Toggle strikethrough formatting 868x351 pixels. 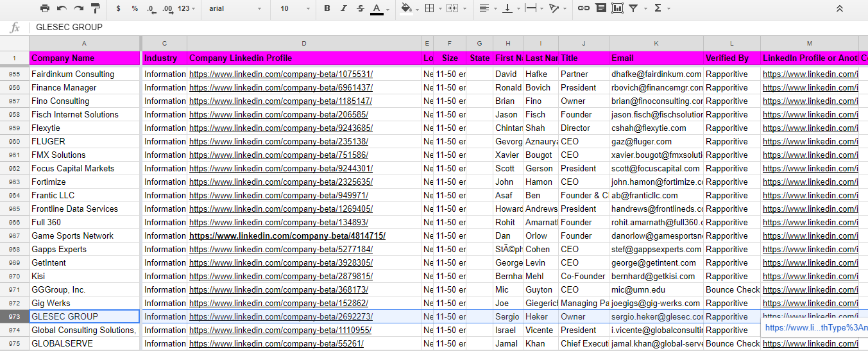[x=360, y=8]
